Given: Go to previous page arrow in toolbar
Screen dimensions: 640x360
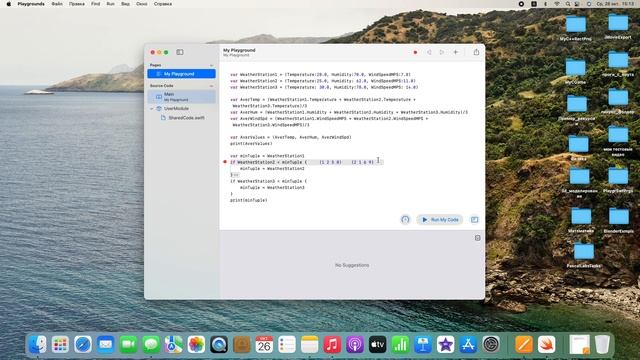Looking at the screenshot, I should tap(429, 52).
